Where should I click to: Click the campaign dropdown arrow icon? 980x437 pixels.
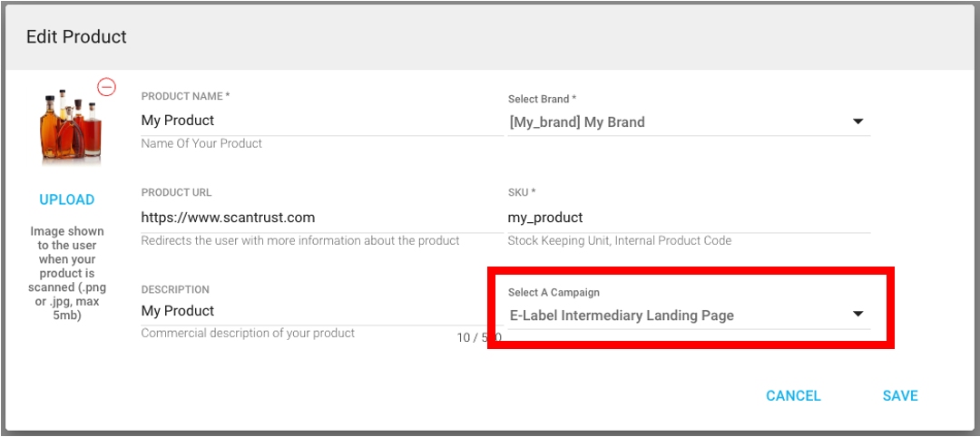click(857, 315)
